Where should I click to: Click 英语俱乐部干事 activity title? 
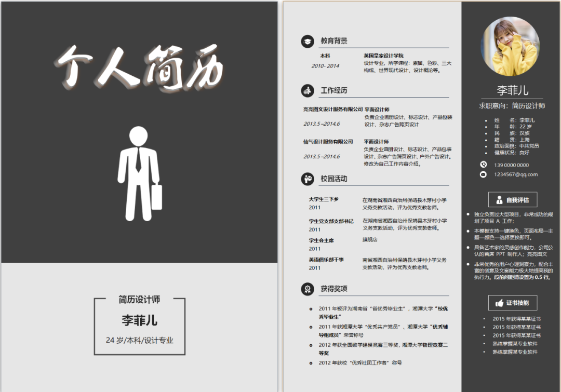326,260
